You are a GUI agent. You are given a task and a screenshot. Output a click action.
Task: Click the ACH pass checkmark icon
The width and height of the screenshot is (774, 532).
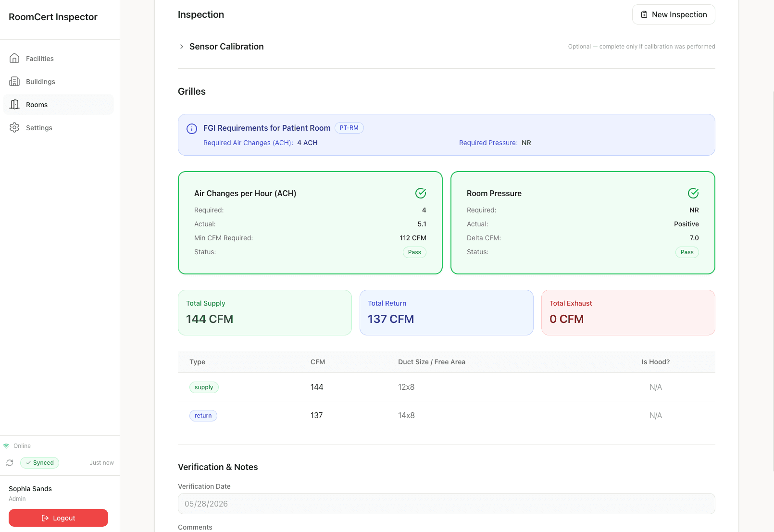421,193
